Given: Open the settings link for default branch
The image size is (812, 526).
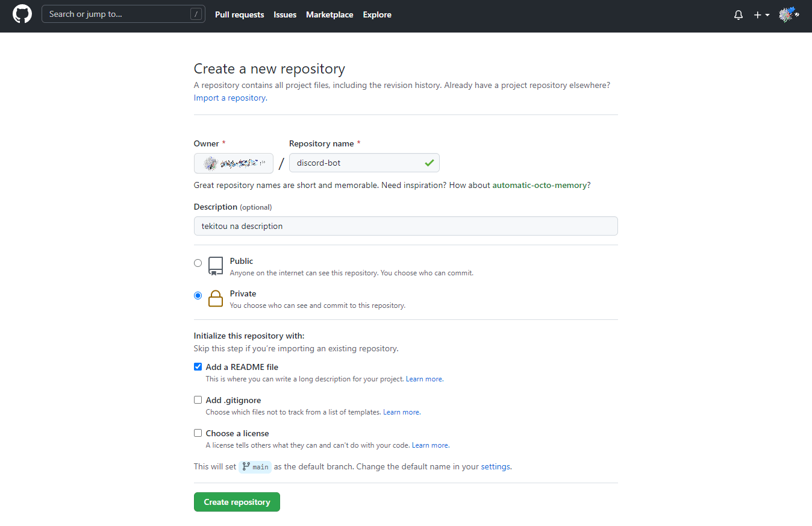Looking at the screenshot, I should click(x=496, y=466).
